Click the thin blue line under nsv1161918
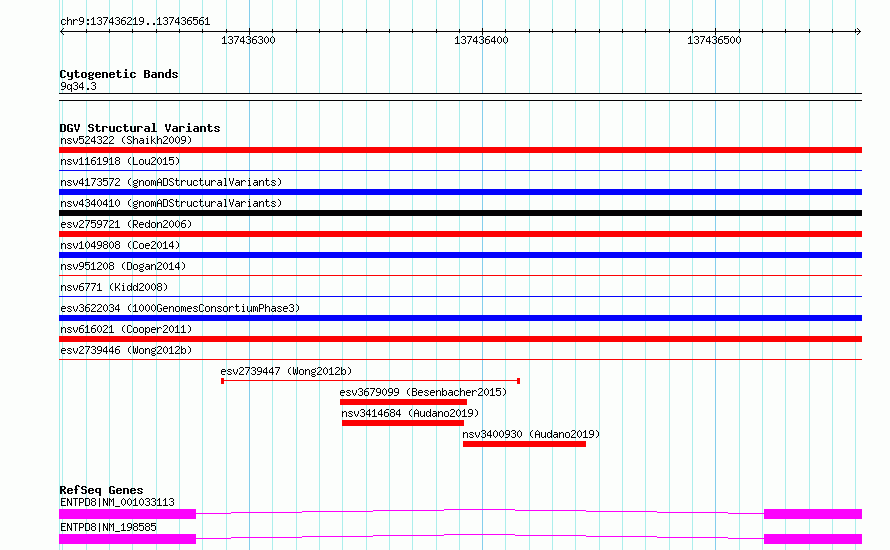The width and height of the screenshot is (890, 550). click(x=460, y=170)
